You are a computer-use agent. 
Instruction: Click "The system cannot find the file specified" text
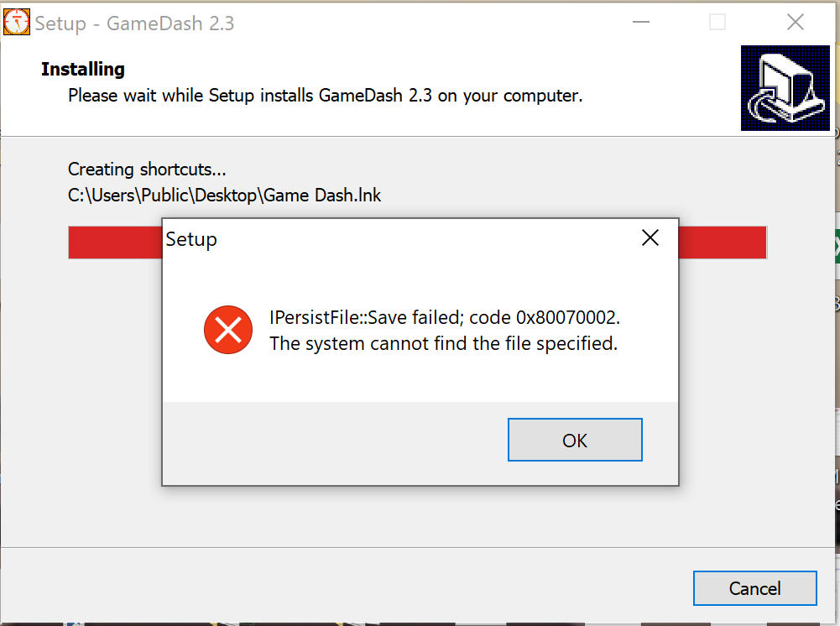pos(443,343)
